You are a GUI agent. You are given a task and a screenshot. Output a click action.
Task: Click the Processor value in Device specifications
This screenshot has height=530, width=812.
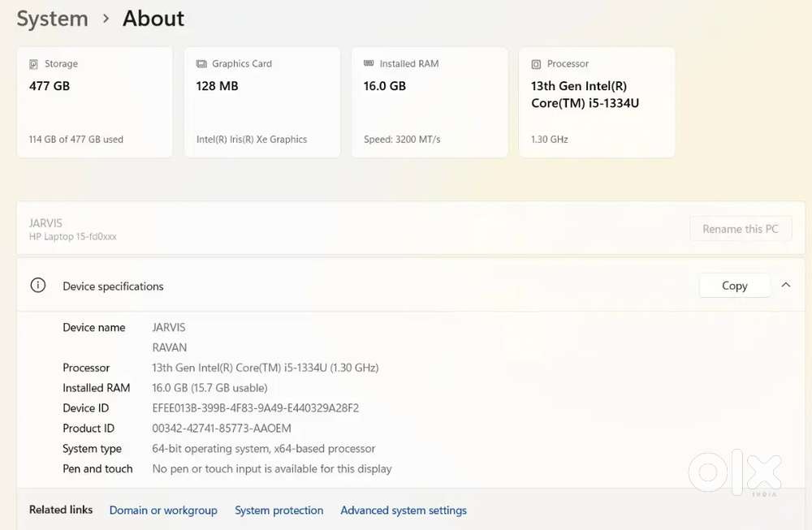266,368
